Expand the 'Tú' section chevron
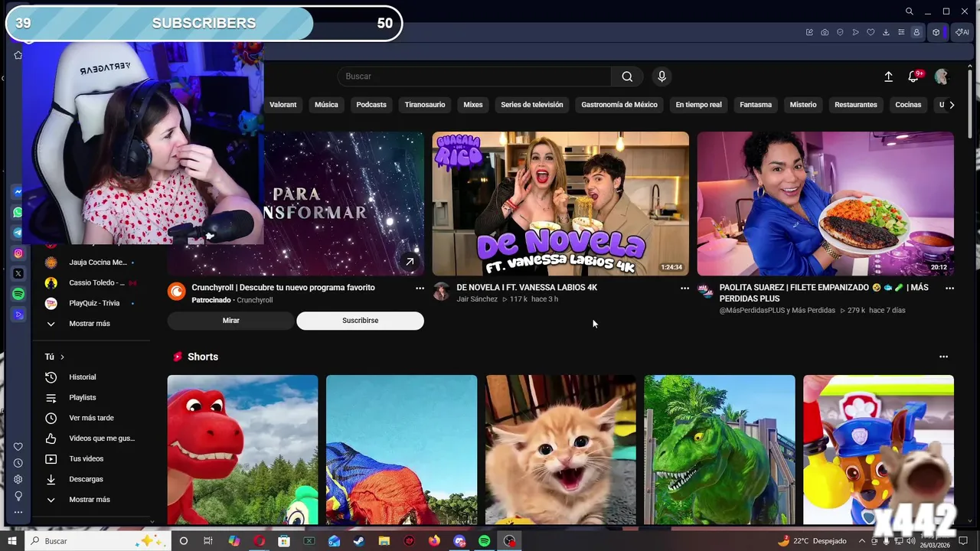980x551 pixels. click(x=62, y=357)
